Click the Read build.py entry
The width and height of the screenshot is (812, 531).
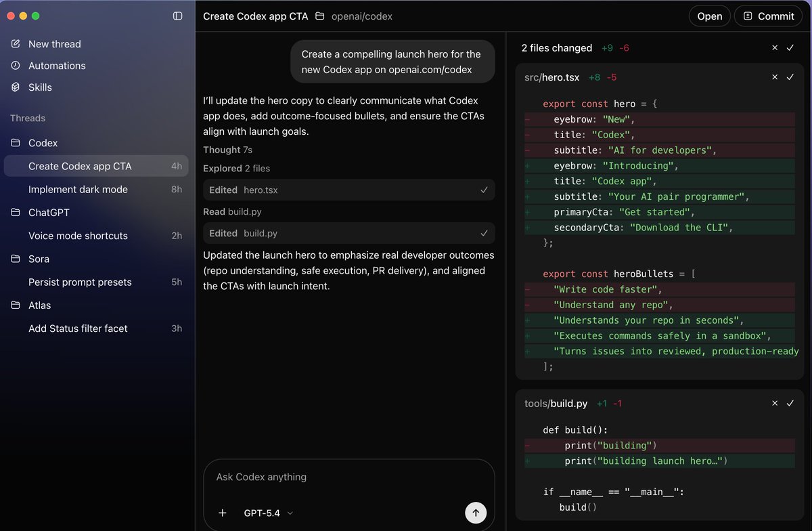[232, 211]
